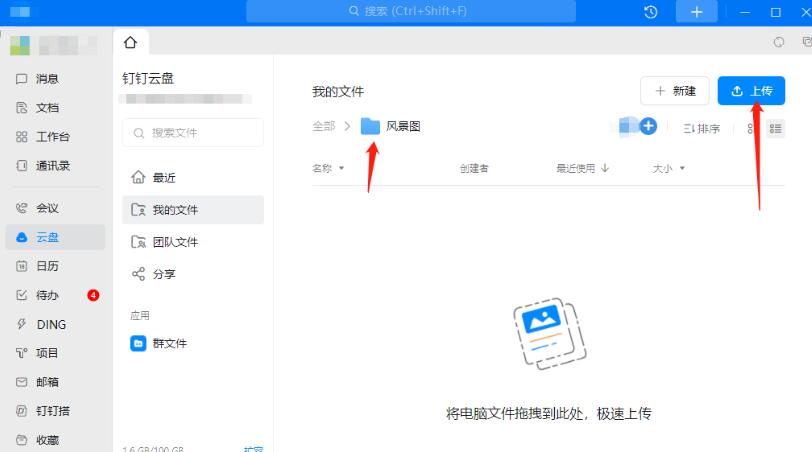Switch to list view layout
This screenshot has width=812, height=452.
click(775, 129)
